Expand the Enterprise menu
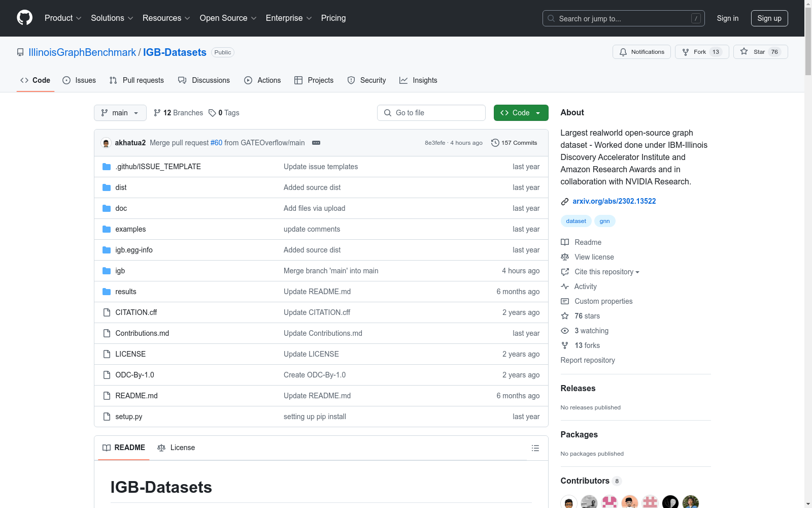This screenshot has height=508, width=812. pyautogui.click(x=289, y=18)
